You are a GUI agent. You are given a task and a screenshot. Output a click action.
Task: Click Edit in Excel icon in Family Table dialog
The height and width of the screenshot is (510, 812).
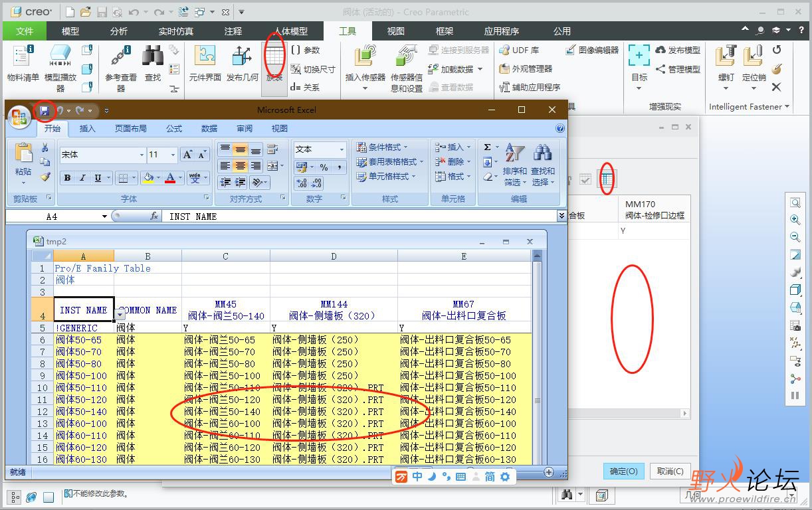607,179
